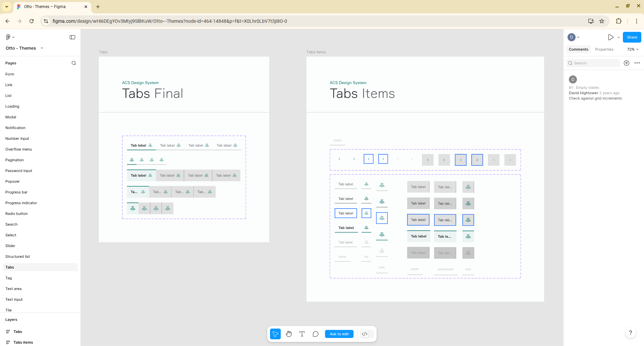Select the Hand tool
This screenshot has width=644, height=346.
coord(289,334)
